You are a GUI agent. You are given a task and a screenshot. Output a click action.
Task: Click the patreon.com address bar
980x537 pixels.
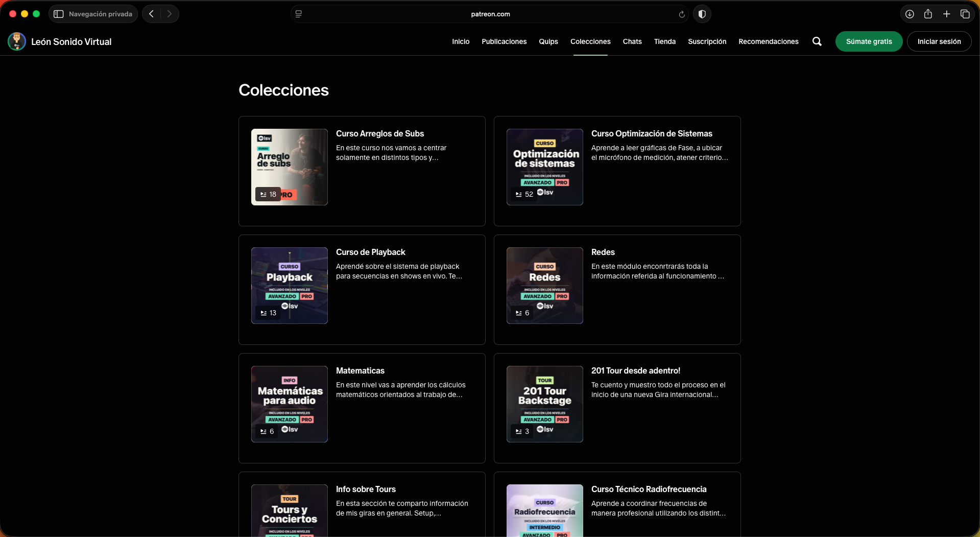point(490,14)
